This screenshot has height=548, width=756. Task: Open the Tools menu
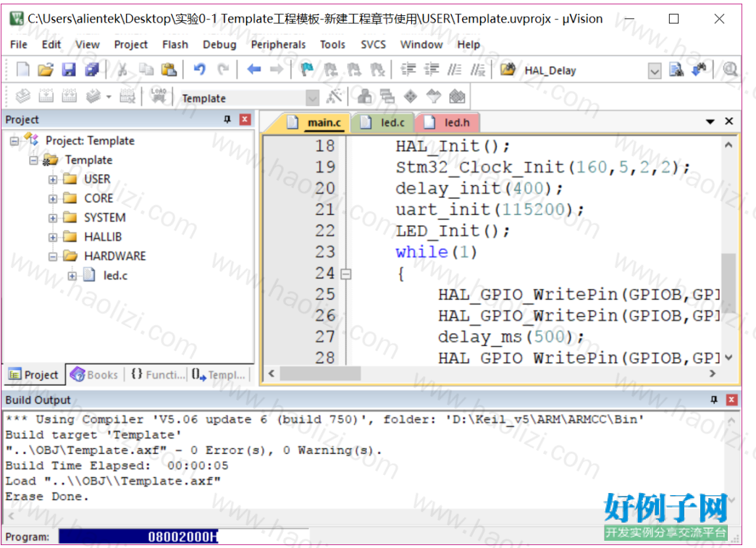click(x=332, y=44)
